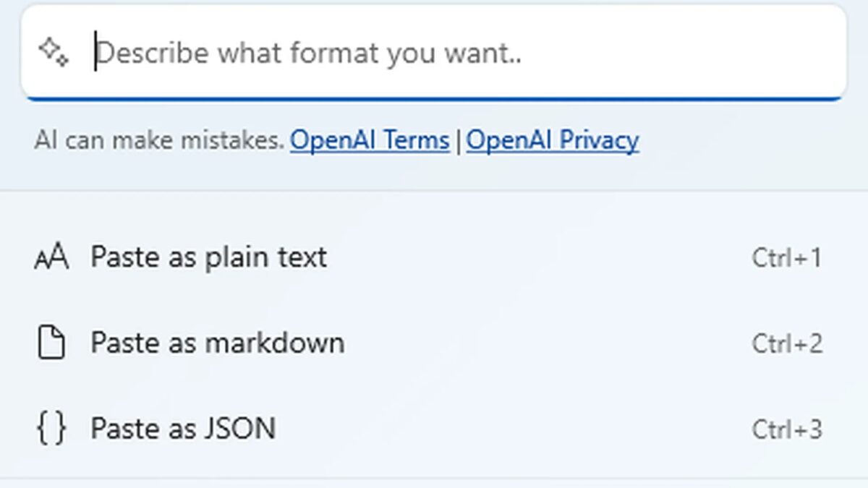868x488 pixels.
Task: Open the OpenAI Privacy link
Action: 552,140
